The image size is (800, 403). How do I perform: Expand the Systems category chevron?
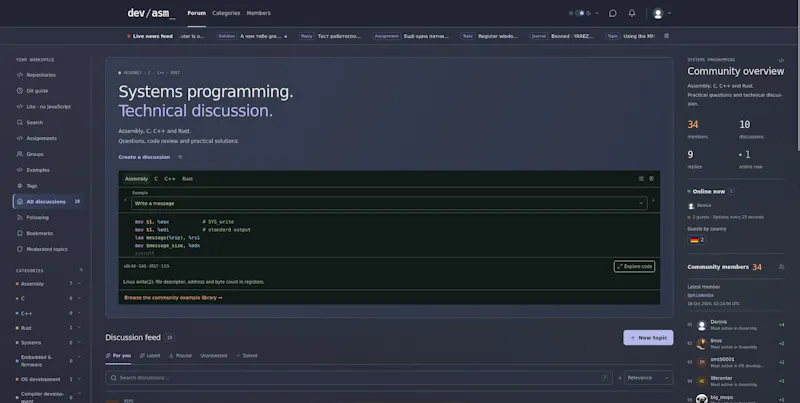[79, 343]
